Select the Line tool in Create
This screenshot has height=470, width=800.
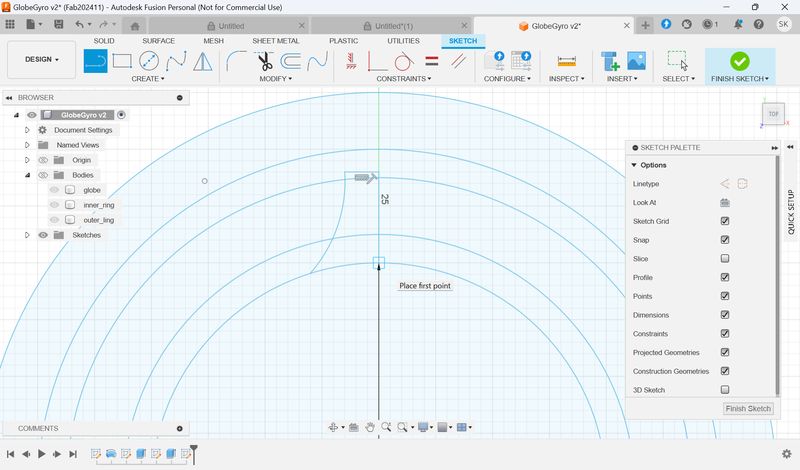(x=95, y=61)
